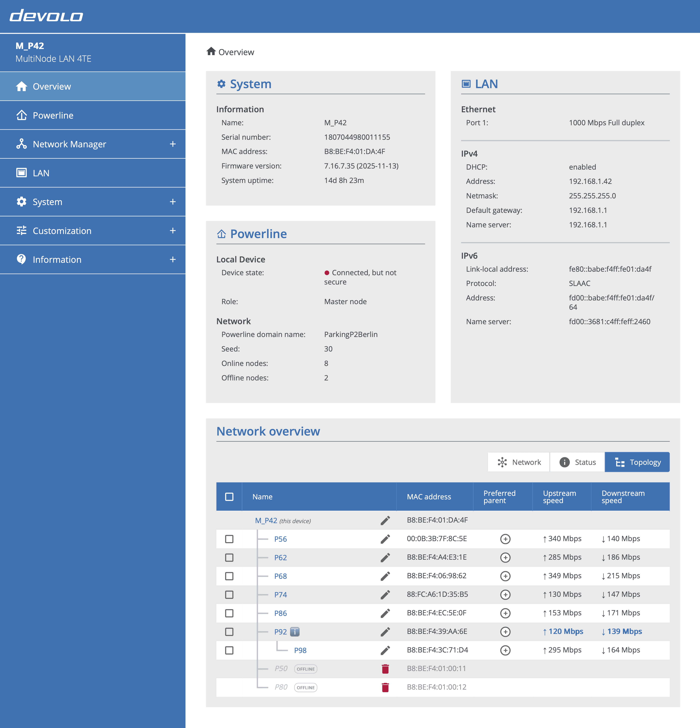
Task: Click the 120 Mbps upstream value
Action: point(563,632)
